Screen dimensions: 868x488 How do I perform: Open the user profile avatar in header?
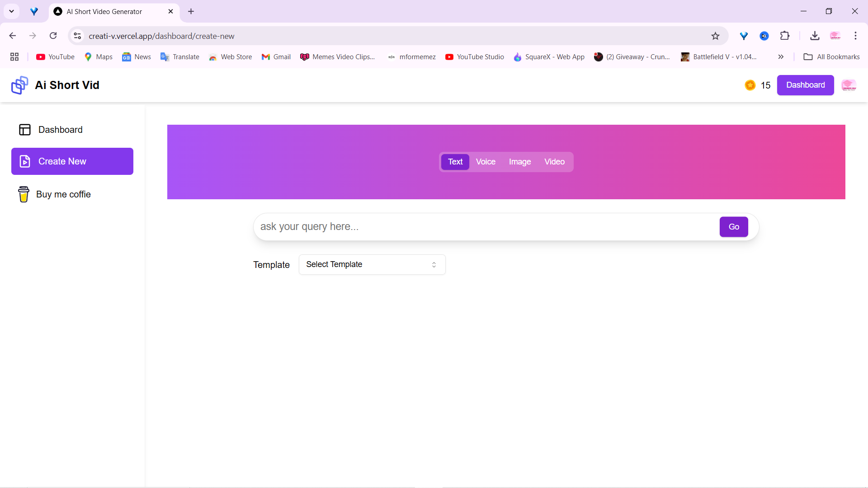tap(849, 85)
